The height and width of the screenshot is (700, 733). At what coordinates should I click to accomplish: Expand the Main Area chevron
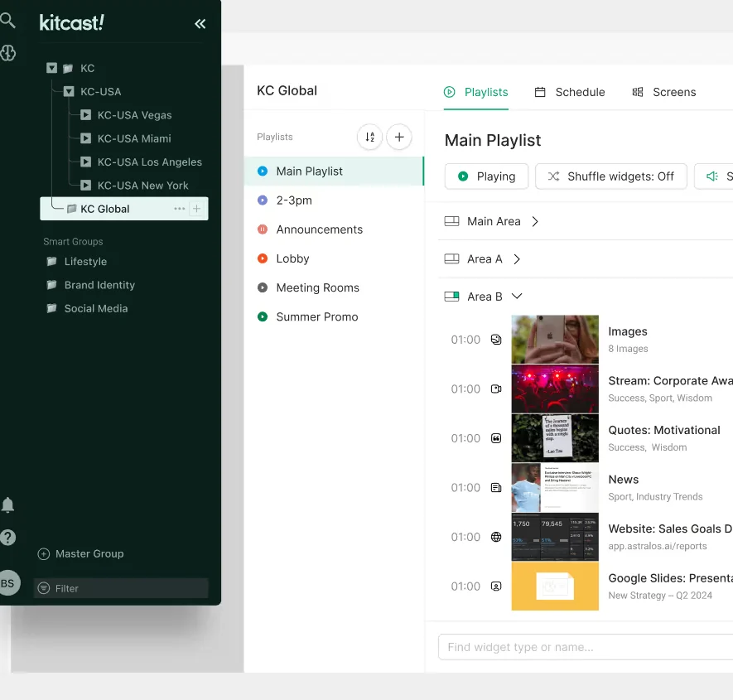(x=535, y=221)
